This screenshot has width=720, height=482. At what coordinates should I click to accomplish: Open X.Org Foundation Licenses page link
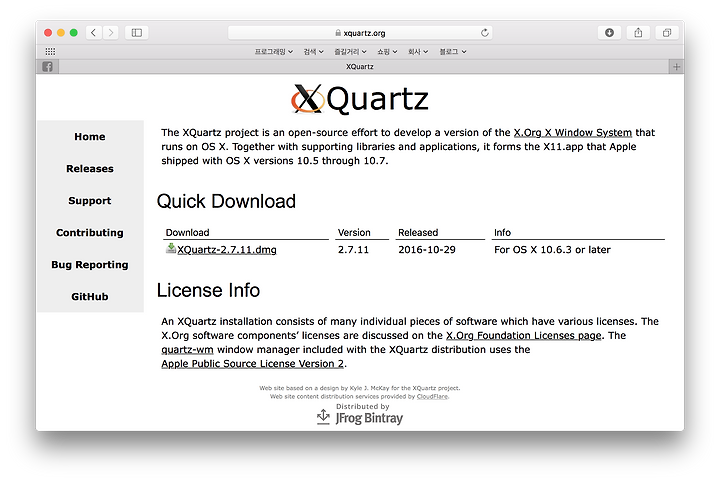(x=523, y=336)
